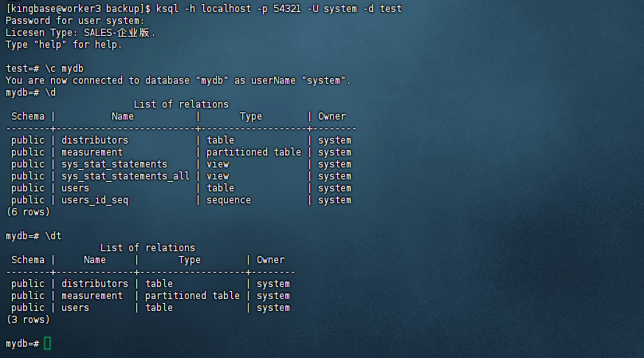Click the "Type" header in the \dt table

click(190, 260)
